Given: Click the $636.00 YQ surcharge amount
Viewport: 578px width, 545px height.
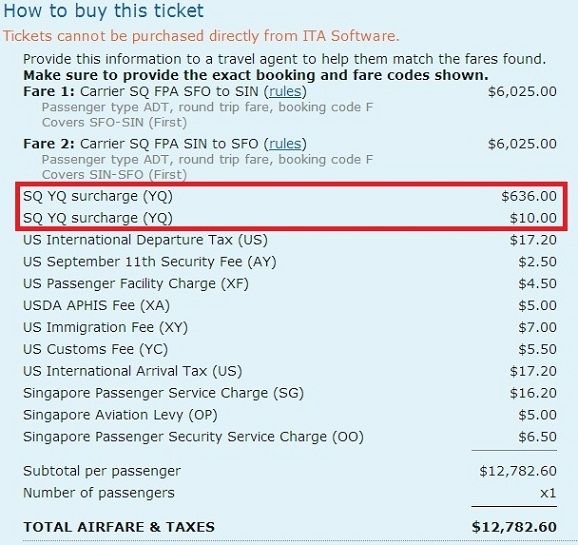Looking at the screenshot, I should 529,196.
